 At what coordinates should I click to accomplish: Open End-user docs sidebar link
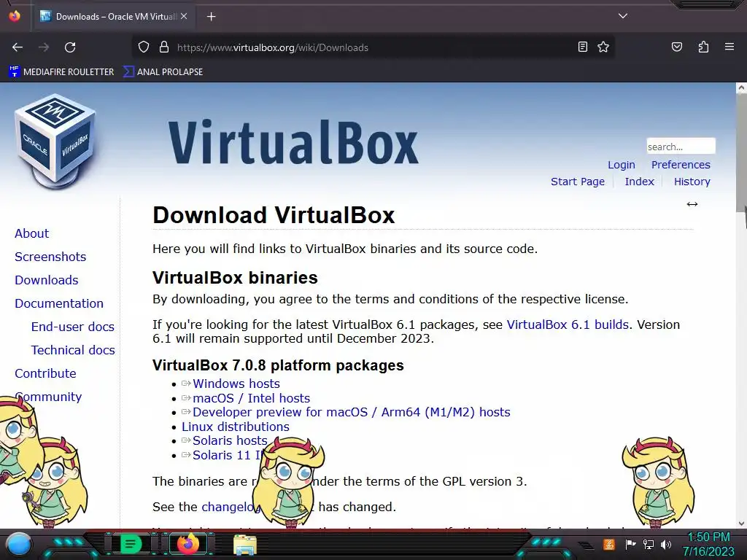pos(72,327)
